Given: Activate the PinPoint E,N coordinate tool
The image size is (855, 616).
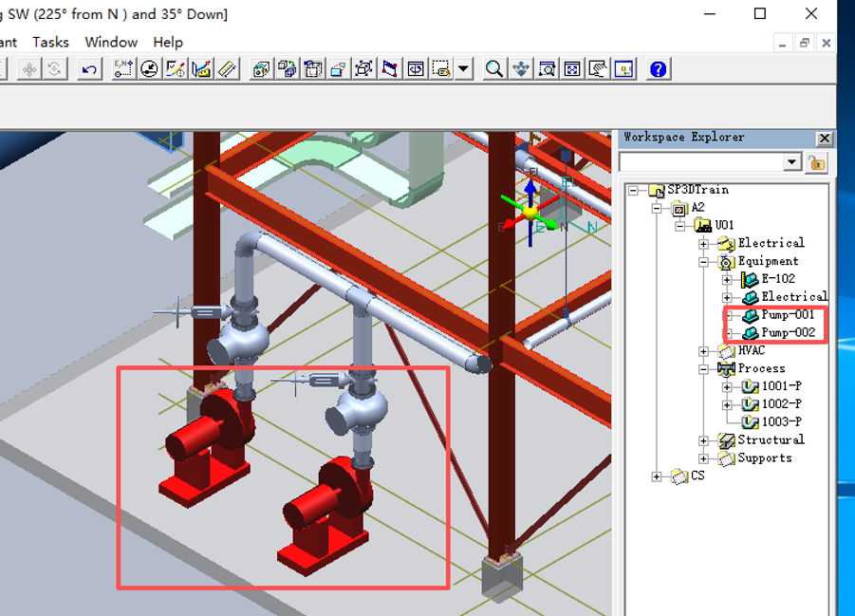Looking at the screenshot, I should point(123,69).
